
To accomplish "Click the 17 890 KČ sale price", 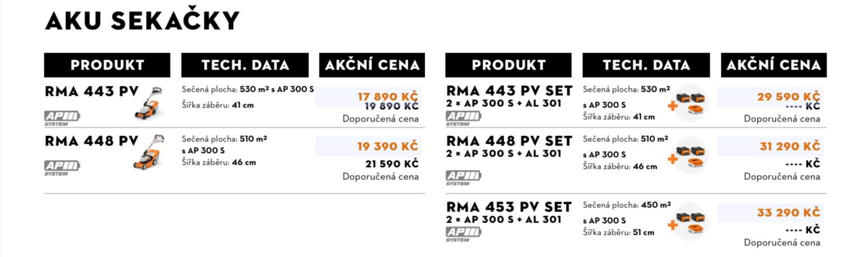I will coord(388,96).
